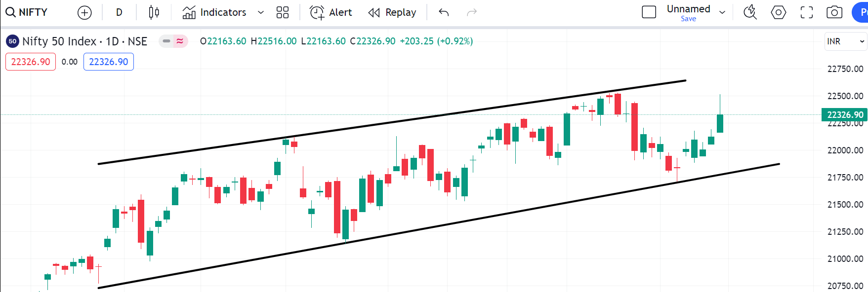Viewport: 868px width, 292px height.
Task: Open the candlestick chart style menu
Action: coord(154,12)
